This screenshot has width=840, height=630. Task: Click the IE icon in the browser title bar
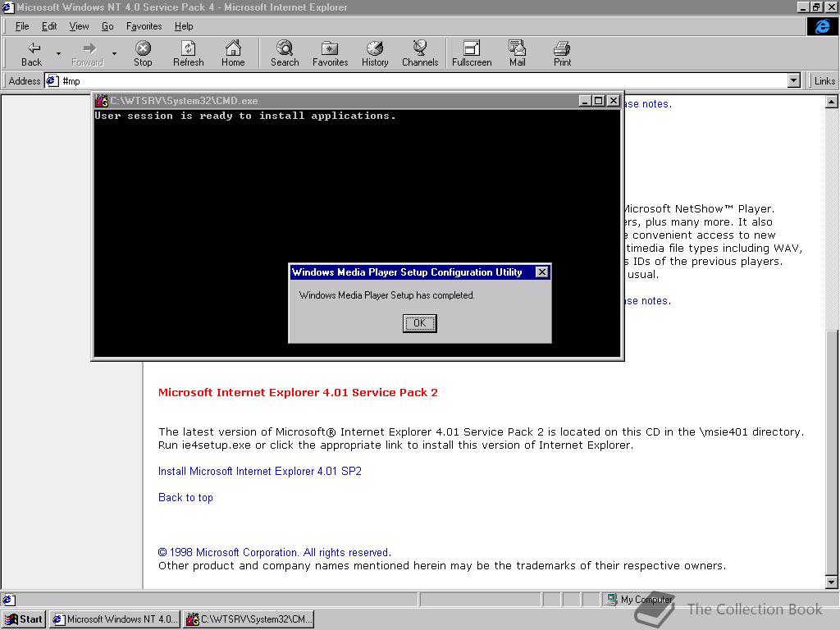click(7, 7)
